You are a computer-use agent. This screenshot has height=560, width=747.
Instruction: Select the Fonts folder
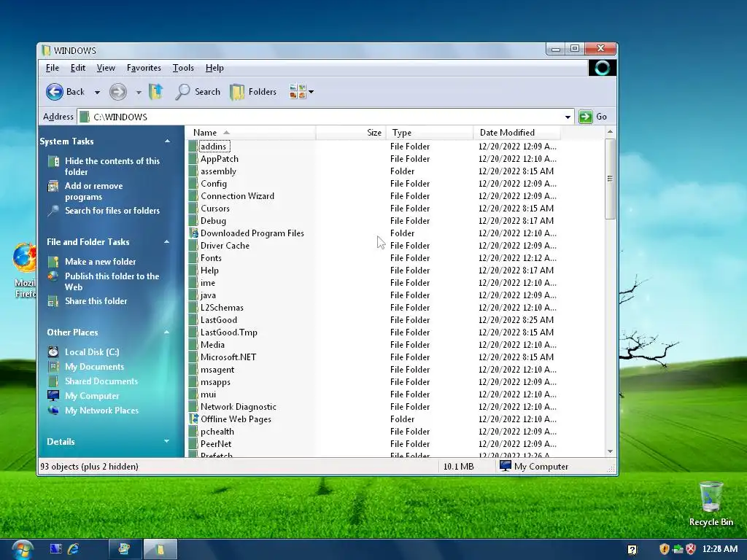(211, 258)
